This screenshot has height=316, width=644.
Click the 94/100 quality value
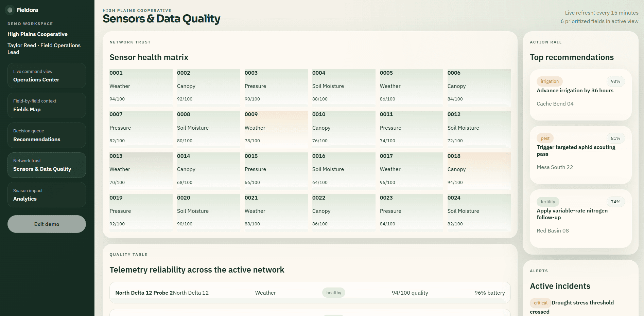410,293
